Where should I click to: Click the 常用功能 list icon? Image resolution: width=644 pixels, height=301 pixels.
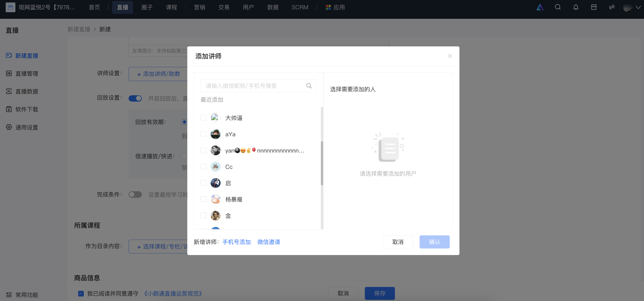(x=9, y=295)
